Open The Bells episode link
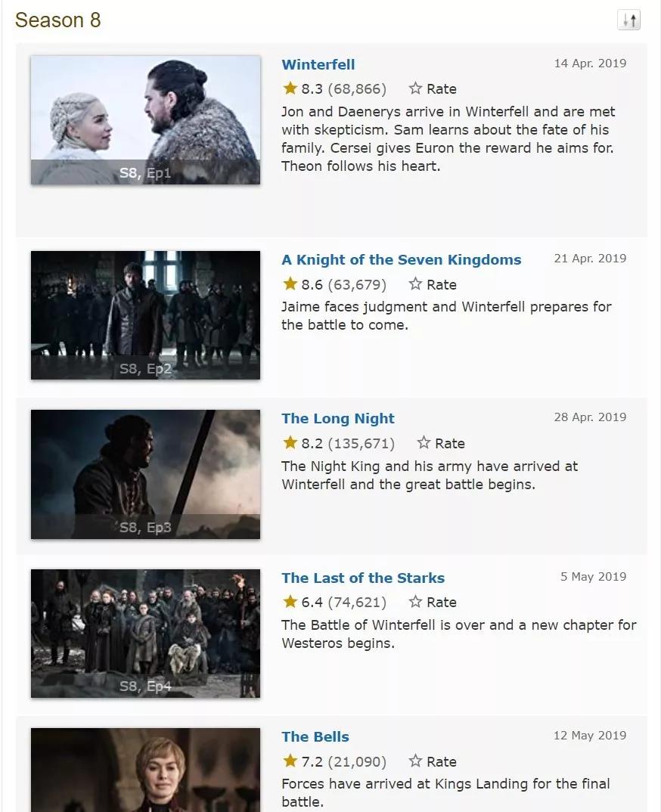The width and height of the screenshot is (661, 812). pos(315,737)
